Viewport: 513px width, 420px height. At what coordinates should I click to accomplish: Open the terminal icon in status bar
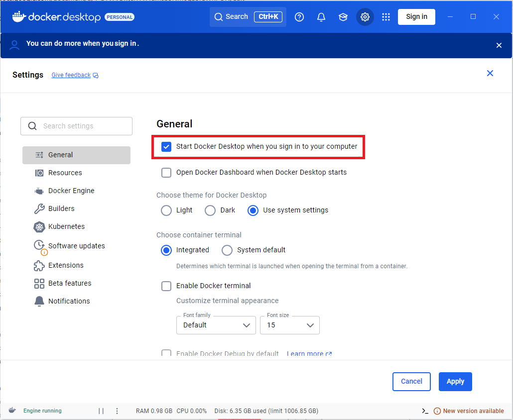coord(425,411)
